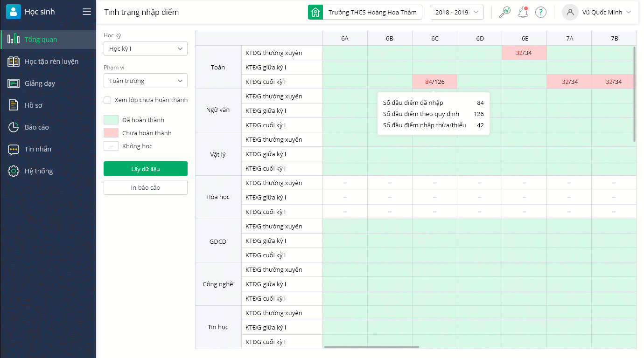Image resolution: width=644 pixels, height=358 pixels.
Task: Click the Học sinh app logo icon
Action: 14,12
